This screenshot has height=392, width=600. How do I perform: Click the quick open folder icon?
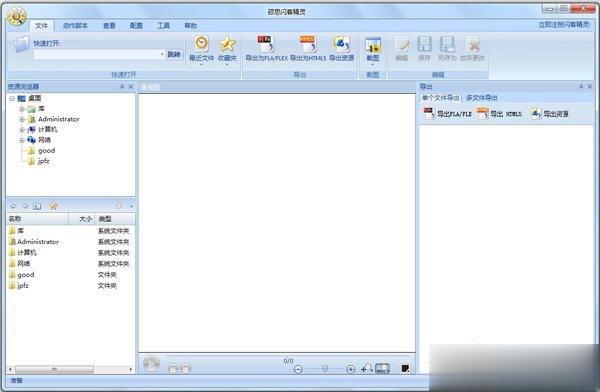click(20, 45)
